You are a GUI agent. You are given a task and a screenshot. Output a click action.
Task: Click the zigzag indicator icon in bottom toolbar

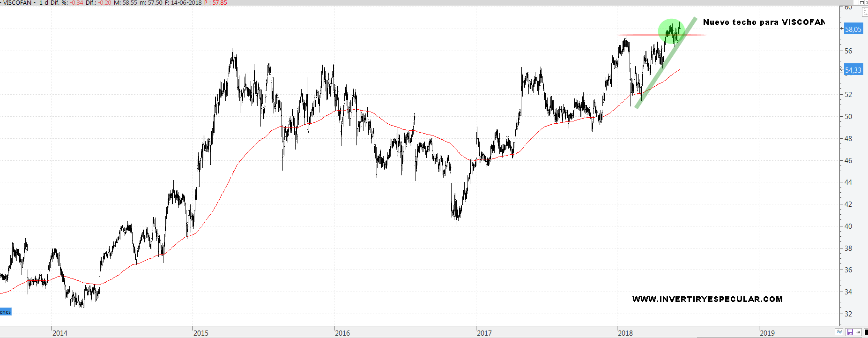(839, 332)
